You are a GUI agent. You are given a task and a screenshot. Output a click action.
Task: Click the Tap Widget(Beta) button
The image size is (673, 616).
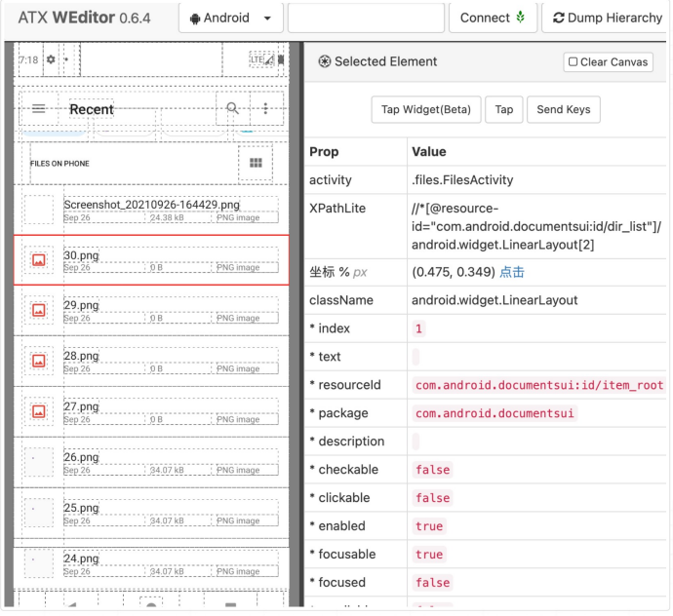tap(426, 109)
